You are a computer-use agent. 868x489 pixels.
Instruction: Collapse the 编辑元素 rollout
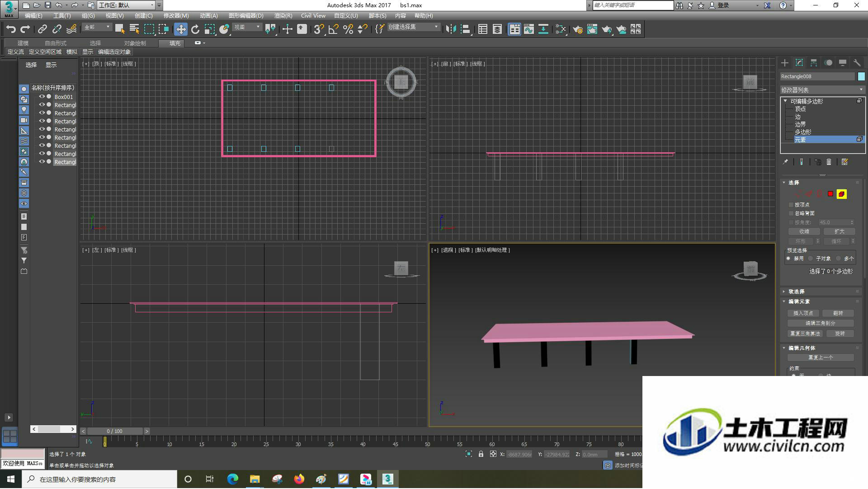tap(799, 301)
